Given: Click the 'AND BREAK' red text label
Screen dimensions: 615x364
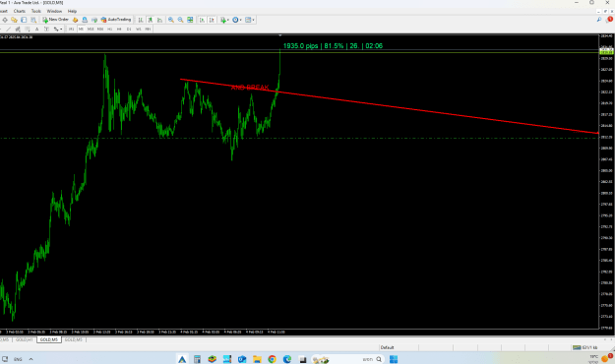Looking at the screenshot, I should (250, 88).
